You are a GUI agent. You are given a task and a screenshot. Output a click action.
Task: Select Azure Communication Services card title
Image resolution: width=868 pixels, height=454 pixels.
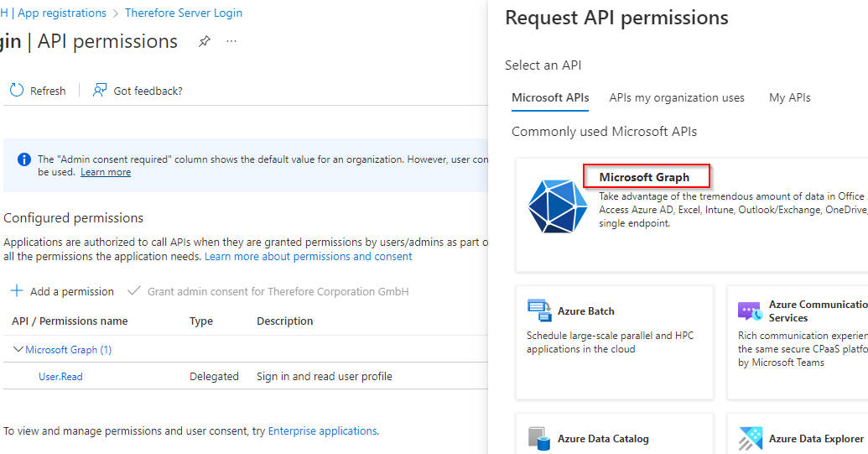click(819, 311)
